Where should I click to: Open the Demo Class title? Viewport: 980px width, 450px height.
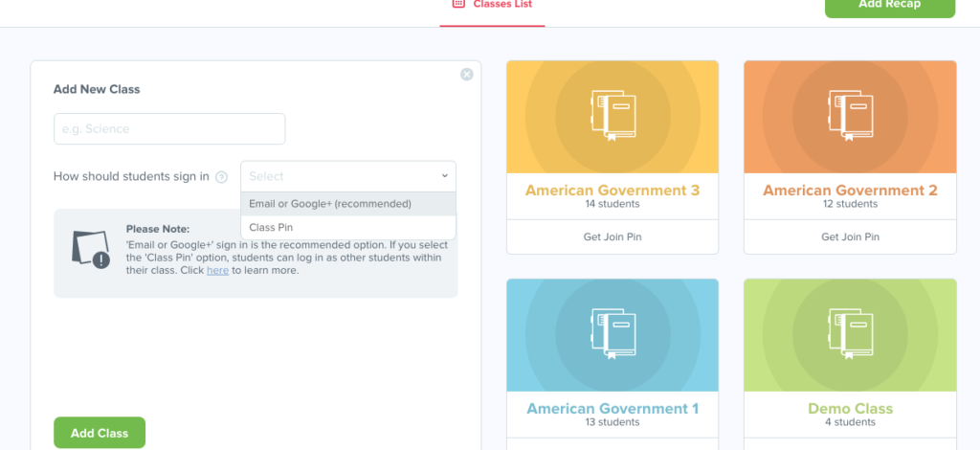pos(850,409)
